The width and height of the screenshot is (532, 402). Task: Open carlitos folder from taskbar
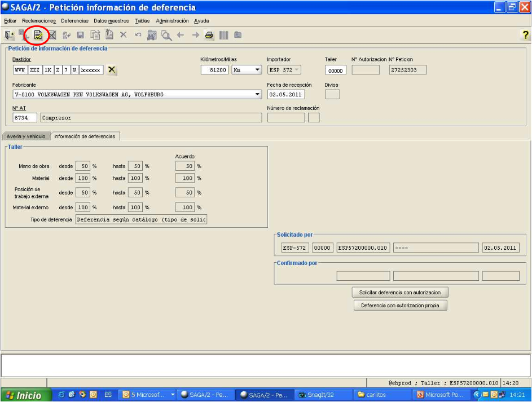click(x=381, y=395)
